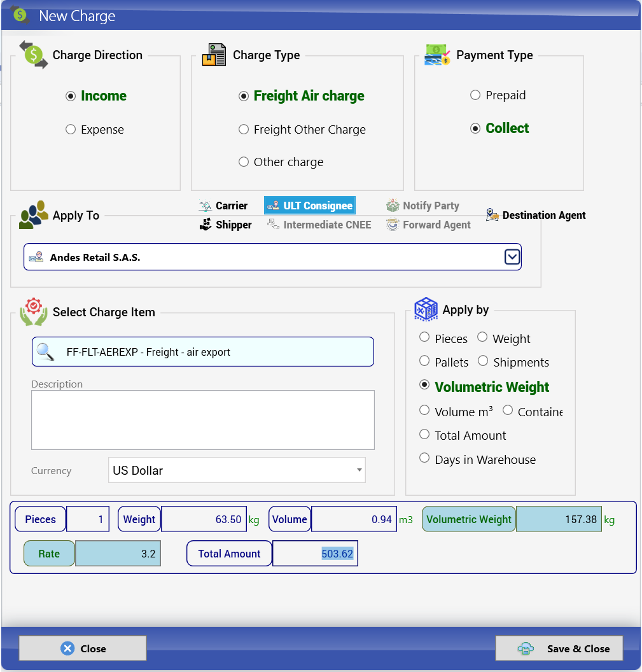Click the consignee icon beside Andes Retail S.A.S.
This screenshot has width=642, height=672.
click(36, 257)
